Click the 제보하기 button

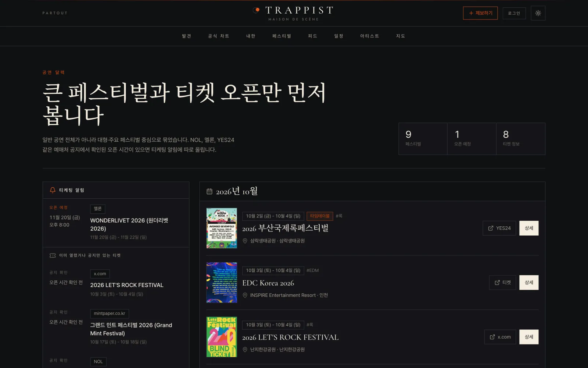click(x=480, y=13)
